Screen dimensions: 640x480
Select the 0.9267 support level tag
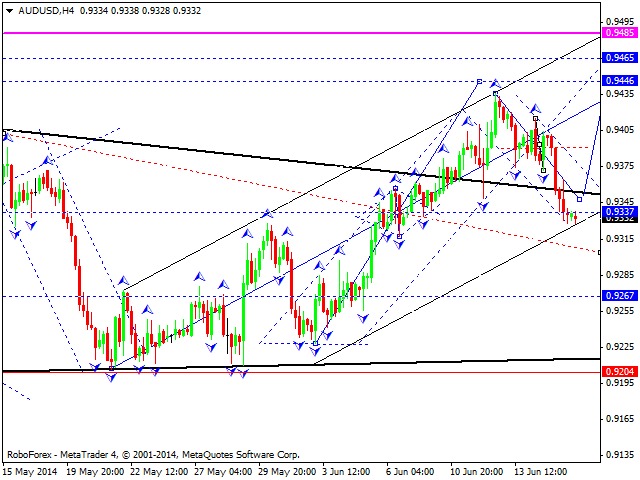pos(620,296)
